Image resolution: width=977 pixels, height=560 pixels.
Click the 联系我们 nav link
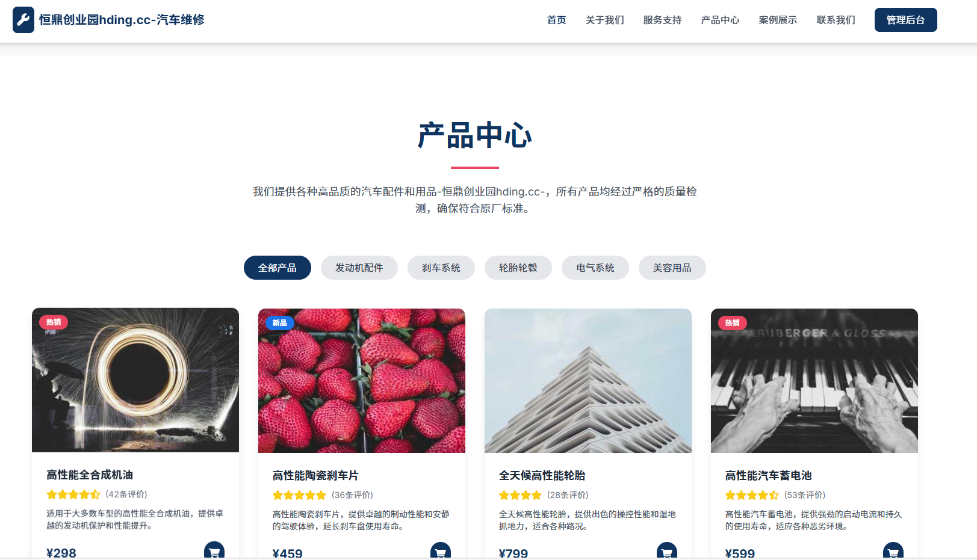836,20
